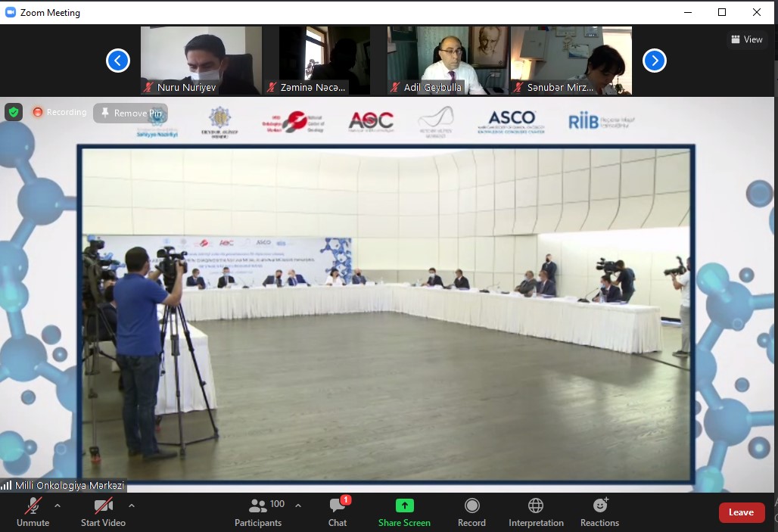Expand the audio options arrow beside Unmute

tap(58, 506)
